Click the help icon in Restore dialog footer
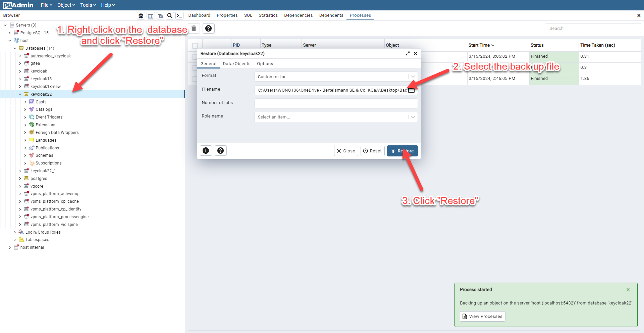644x333 pixels. tap(220, 151)
